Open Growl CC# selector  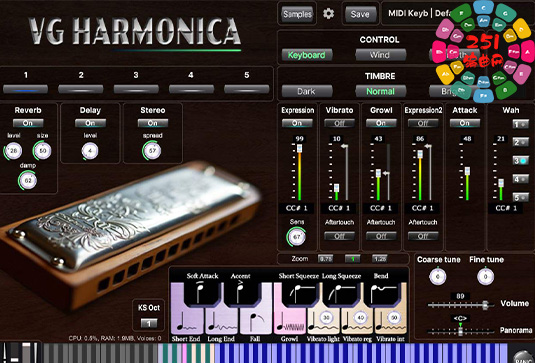click(x=381, y=208)
